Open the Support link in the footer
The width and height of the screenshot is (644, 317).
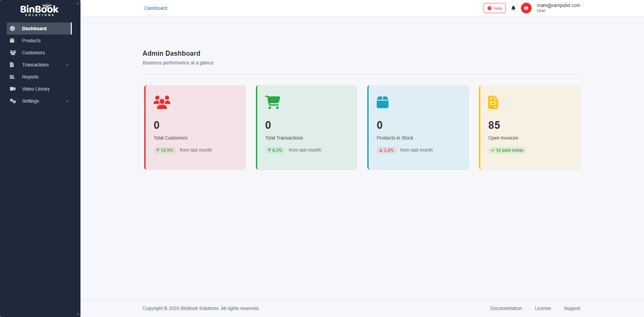pyautogui.click(x=572, y=308)
